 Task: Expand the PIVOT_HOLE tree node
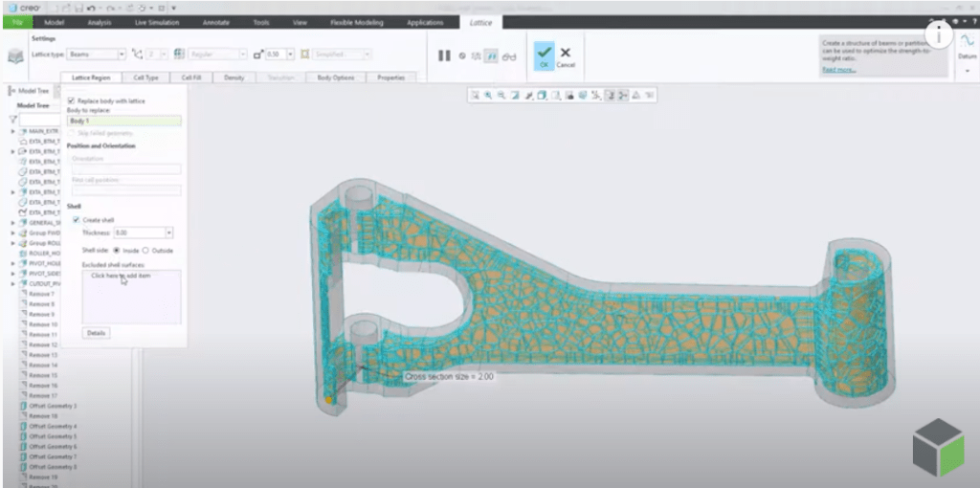(12, 263)
